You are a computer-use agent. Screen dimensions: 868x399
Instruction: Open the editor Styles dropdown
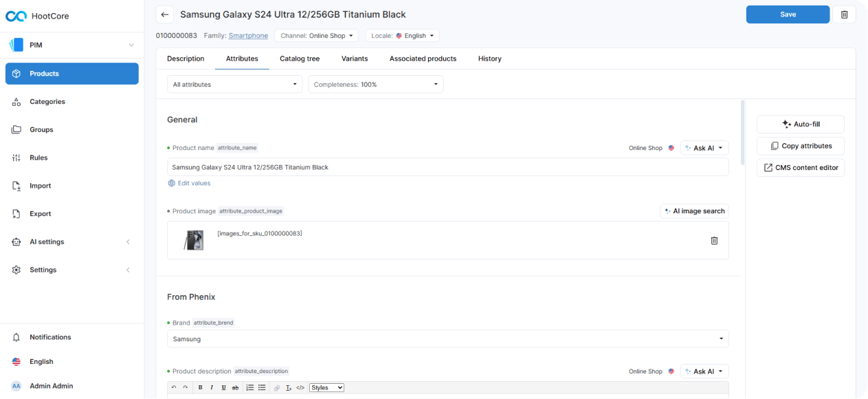point(326,388)
